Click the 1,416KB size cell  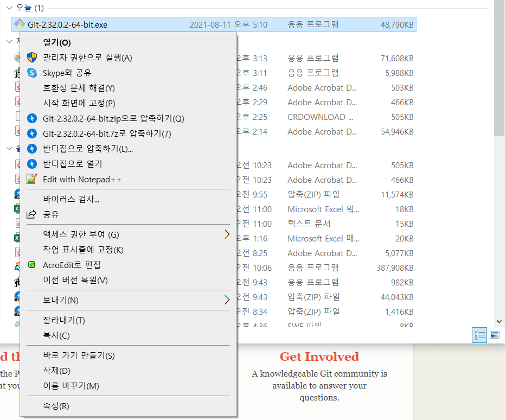click(x=399, y=312)
